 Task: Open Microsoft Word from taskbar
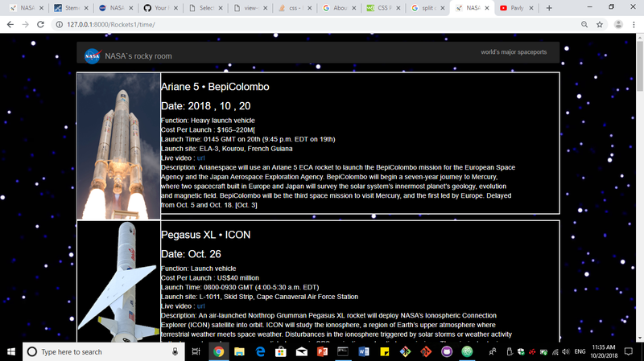(x=364, y=351)
